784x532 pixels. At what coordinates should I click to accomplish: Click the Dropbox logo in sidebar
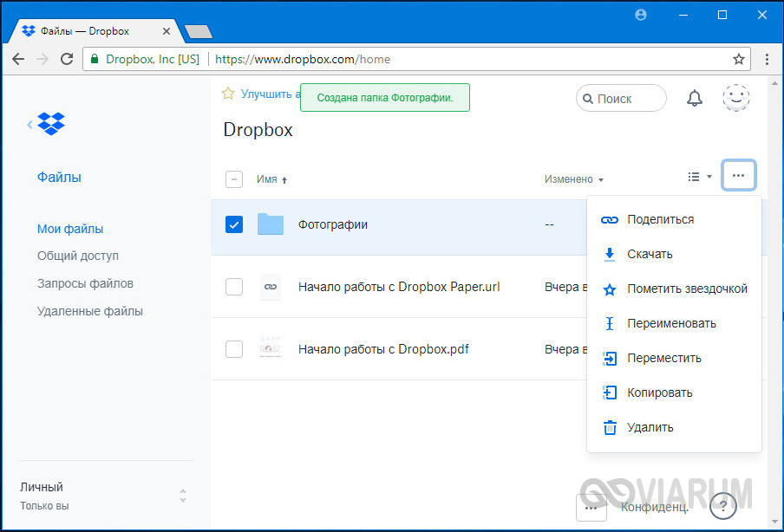coord(51,123)
